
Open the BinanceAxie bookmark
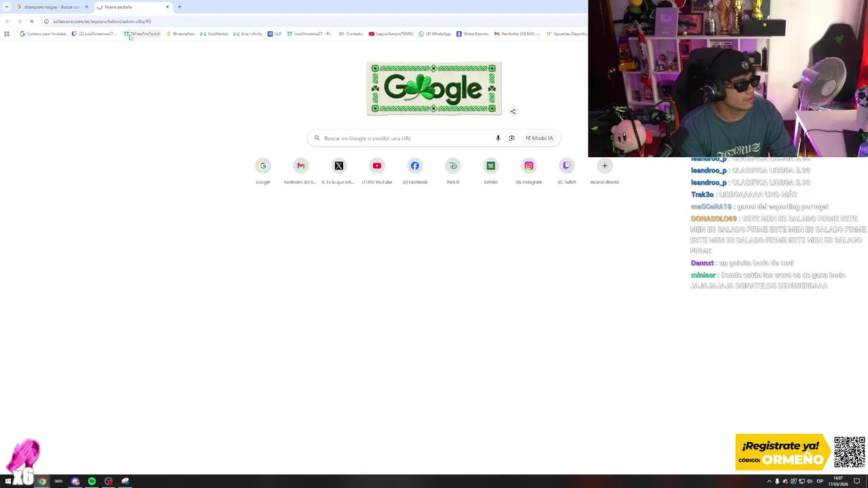click(180, 34)
